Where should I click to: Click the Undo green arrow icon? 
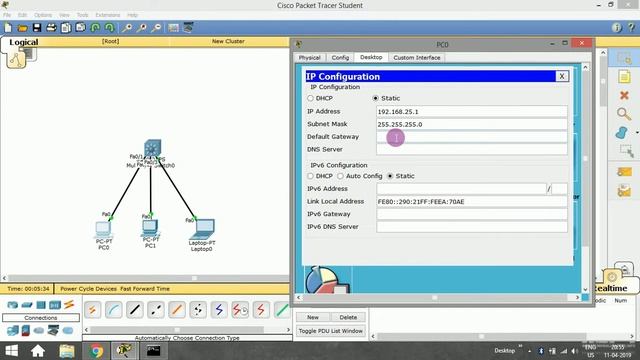click(x=95, y=28)
